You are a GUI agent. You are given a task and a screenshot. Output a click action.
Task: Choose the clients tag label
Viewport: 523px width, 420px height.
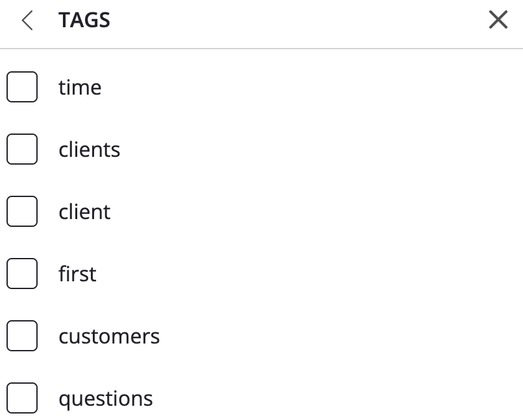[90, 150]
